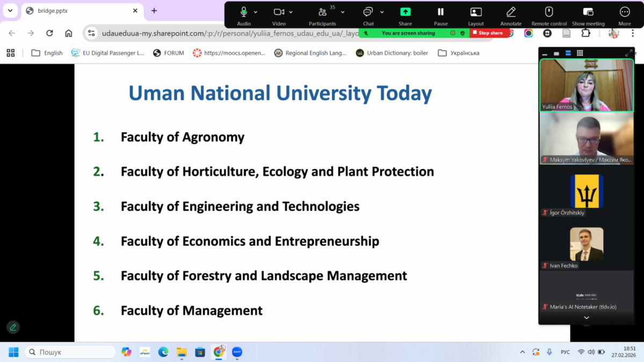644x362 pixels.
Task: Click the Stop share button
Action: coord(488,33)
